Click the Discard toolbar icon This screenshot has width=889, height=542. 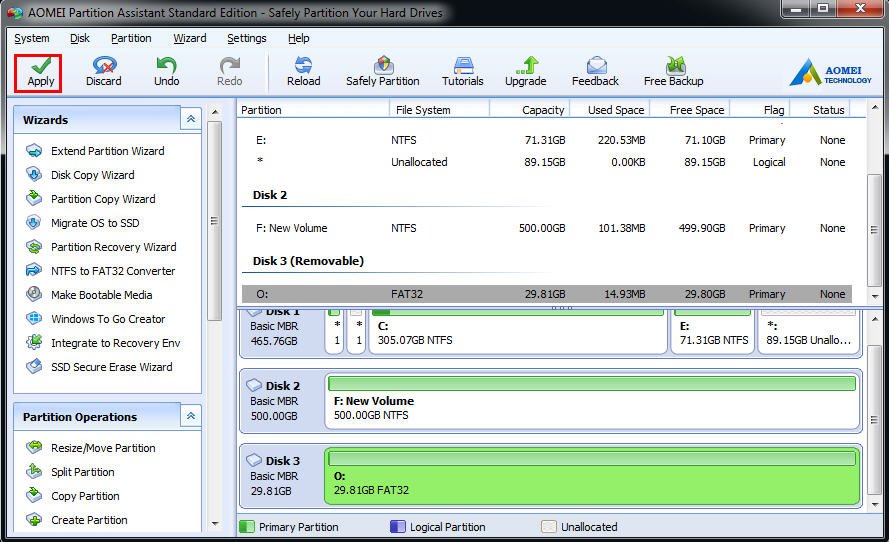tap(104, 65)
